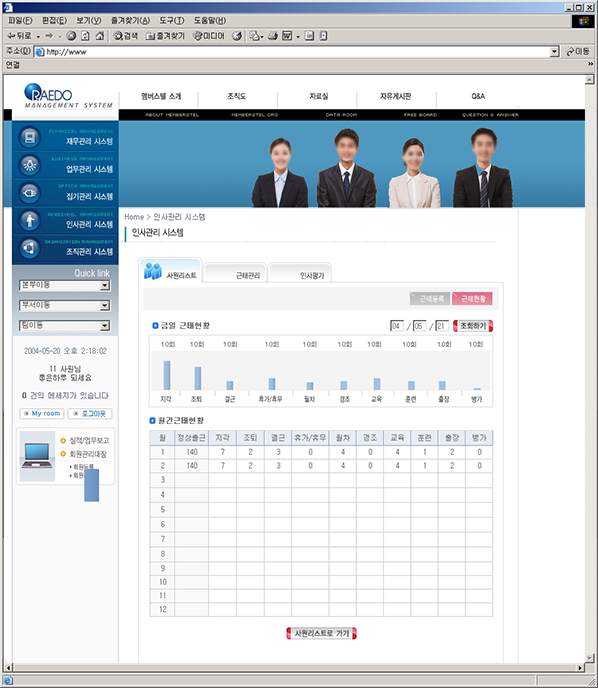This screenshot has height=688, width=598.
Task: Click the vertical scrollbar down arrow
Action: (x=590, y=658)
